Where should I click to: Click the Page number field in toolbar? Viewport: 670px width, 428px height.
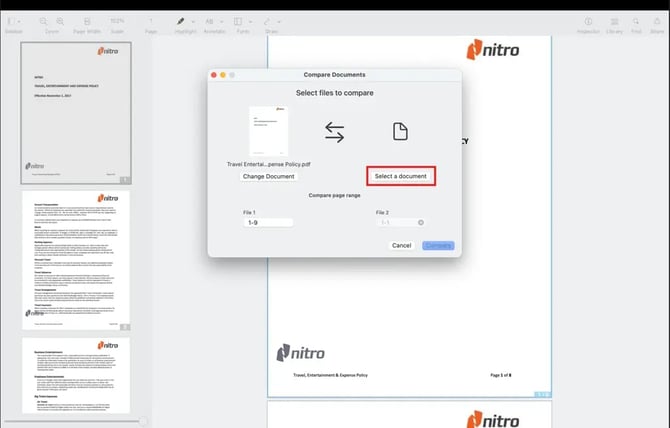point(151,21)
